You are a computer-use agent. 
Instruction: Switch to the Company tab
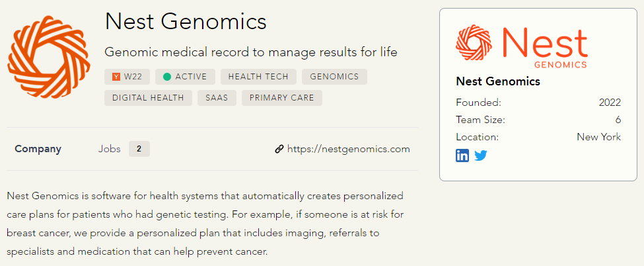pyautogui.click(x=38, y=149)
